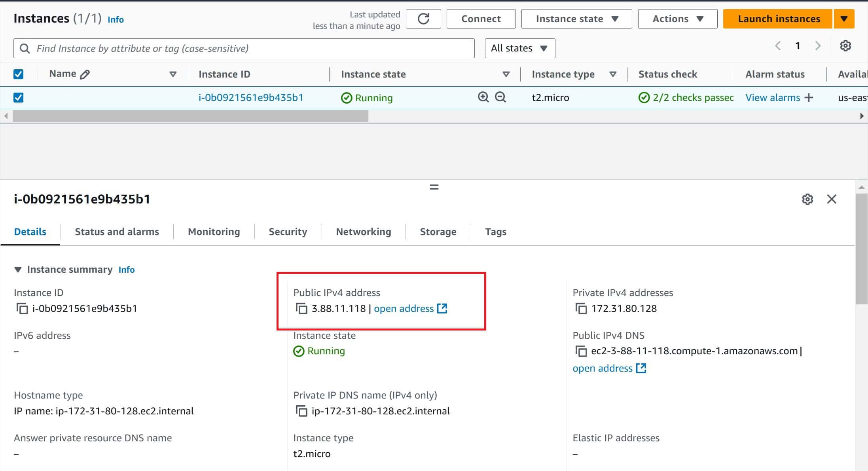Open the All states filter dropdown
868x471 pixels.
pos(519,48)
